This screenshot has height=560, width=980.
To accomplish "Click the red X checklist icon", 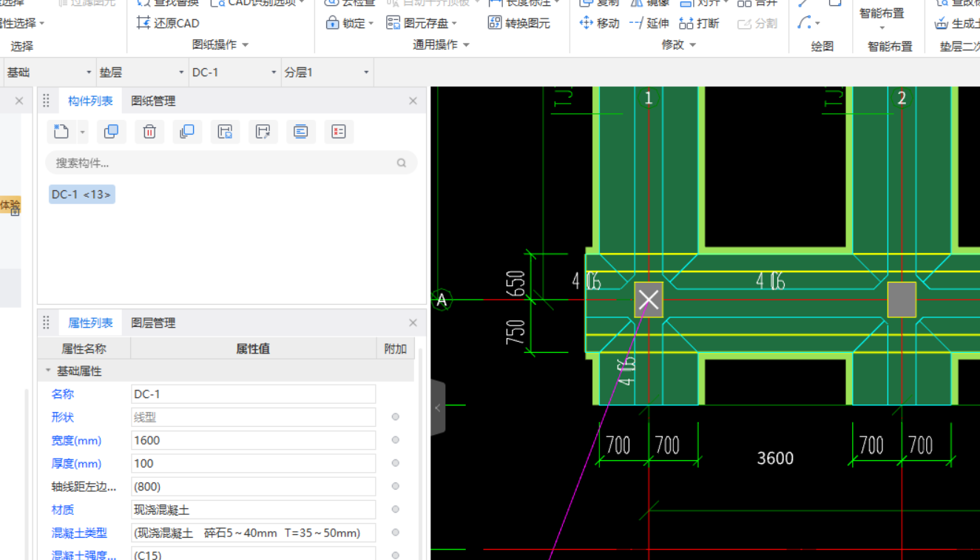I will [339, 132].
